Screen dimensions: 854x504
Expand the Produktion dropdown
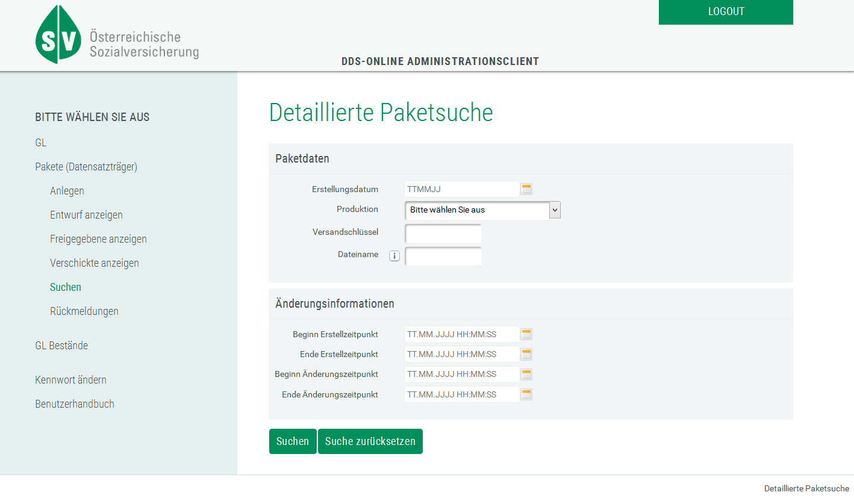click(x=482, y=210)
